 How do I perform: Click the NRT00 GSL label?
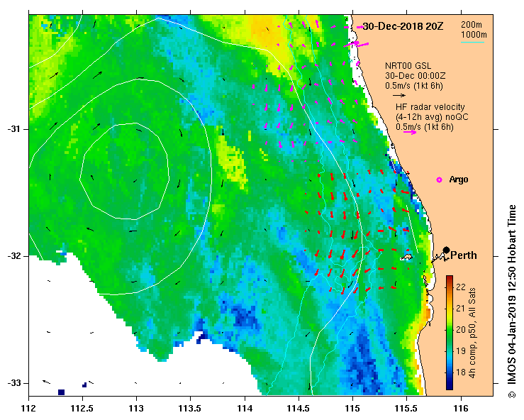coord(408,66)
